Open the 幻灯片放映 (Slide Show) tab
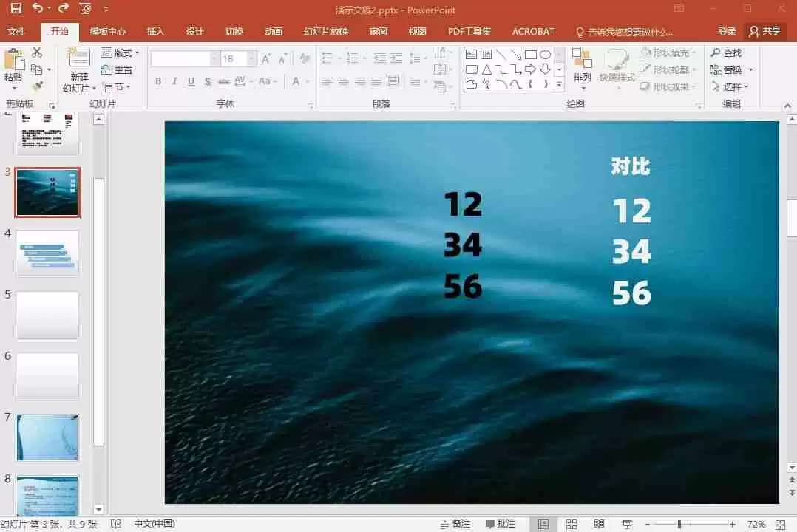This screenshot has width=797, height=532. (325, 31)
